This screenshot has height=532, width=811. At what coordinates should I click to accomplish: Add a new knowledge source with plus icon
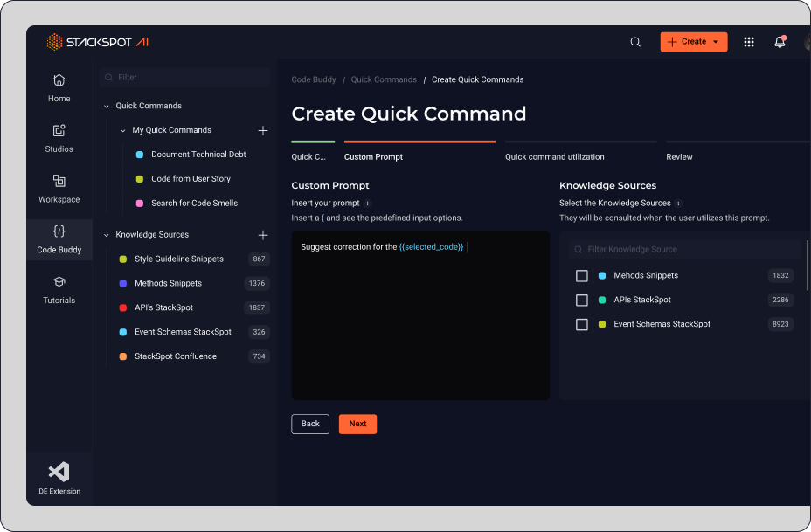[x=263, y=235]
